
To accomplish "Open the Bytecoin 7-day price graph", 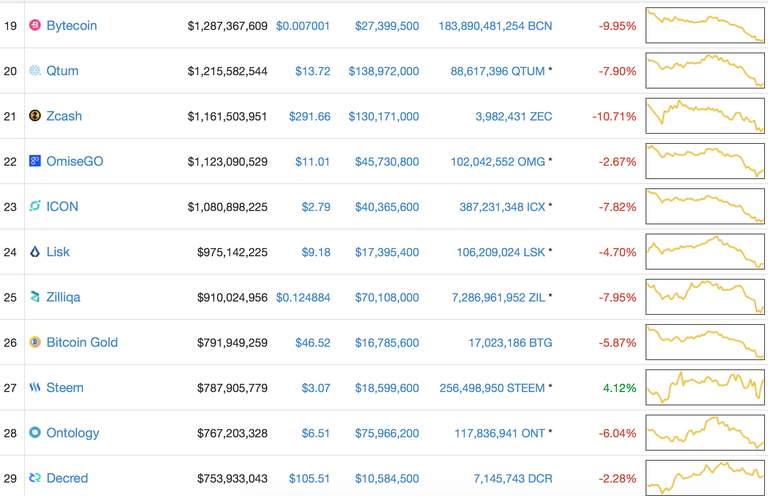I will [x=705, y=25].
